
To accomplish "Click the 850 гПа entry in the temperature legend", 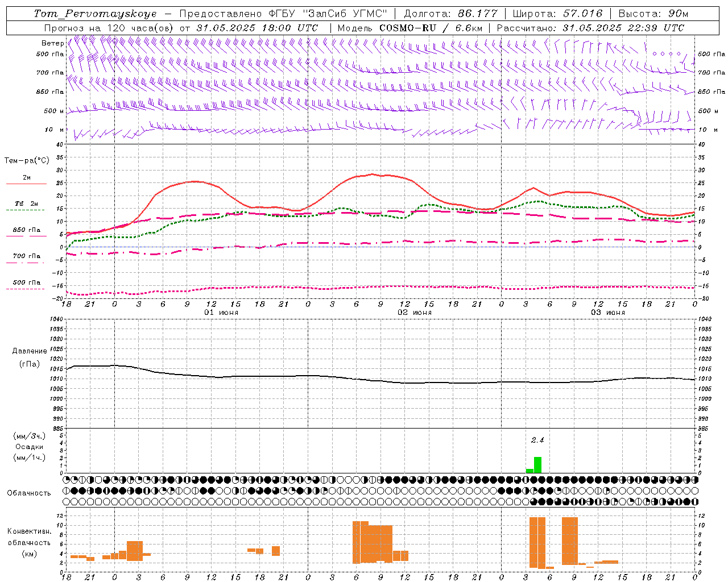I will [27, 230].
